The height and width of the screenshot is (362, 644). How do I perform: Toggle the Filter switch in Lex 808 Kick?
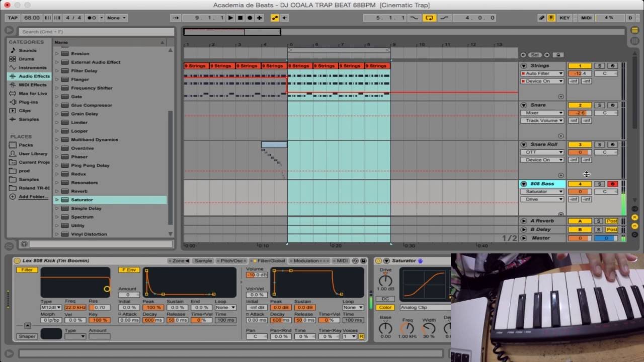27,270
